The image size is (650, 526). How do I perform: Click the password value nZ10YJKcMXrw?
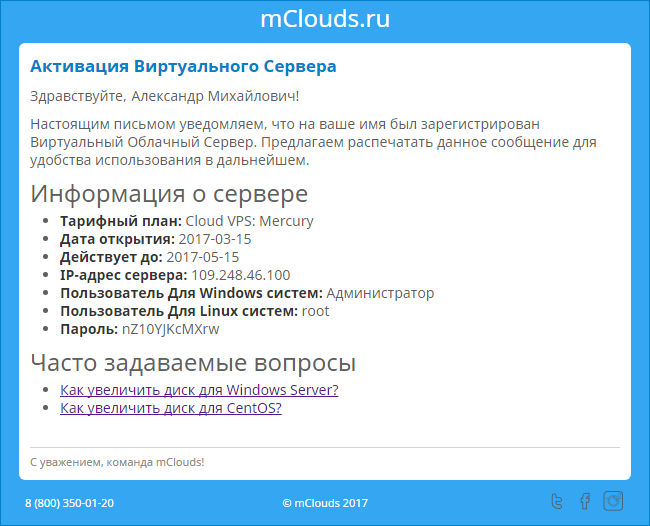tap(170, 330)
